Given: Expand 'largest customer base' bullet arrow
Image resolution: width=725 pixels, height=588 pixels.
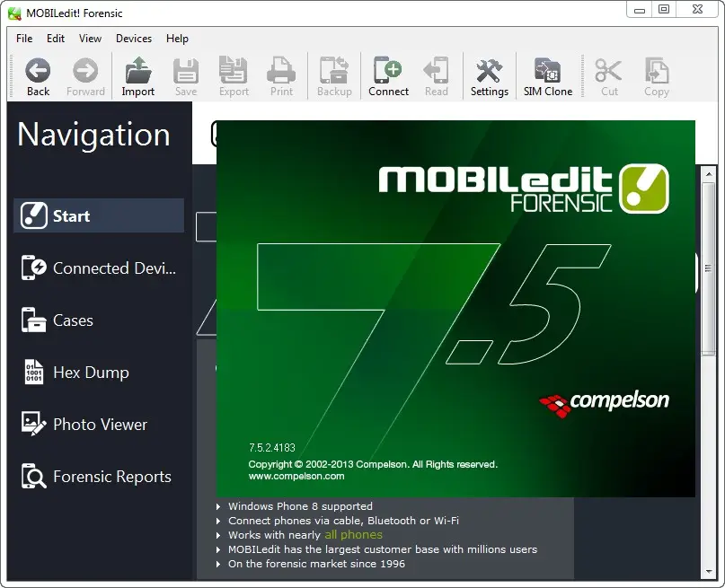Looking at the screenshot, I should pyautogui.click(x=218, y=549).
